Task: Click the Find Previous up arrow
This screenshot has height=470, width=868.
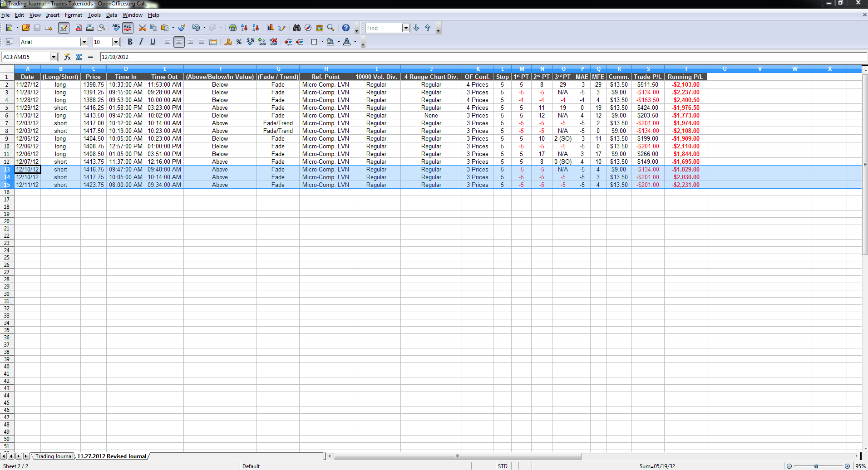Action: coord(428,28)
